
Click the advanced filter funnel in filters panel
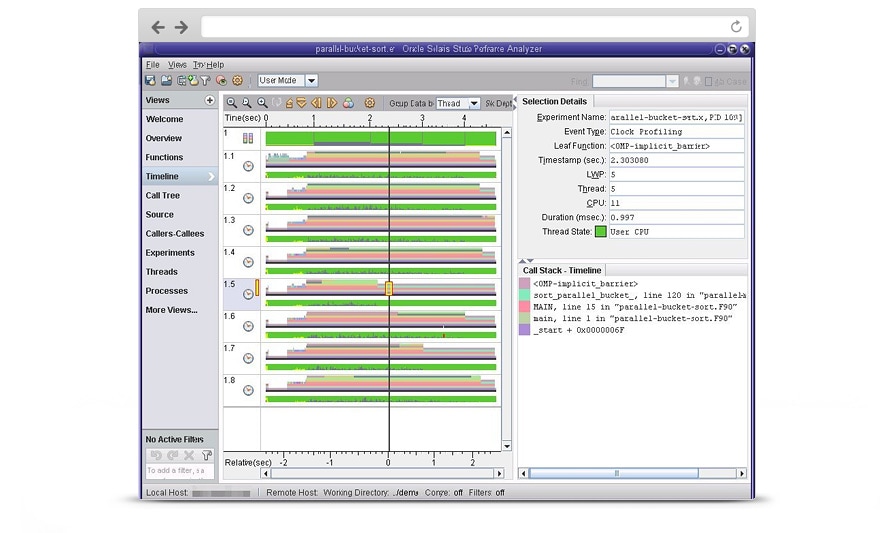[x=207, y=455]
